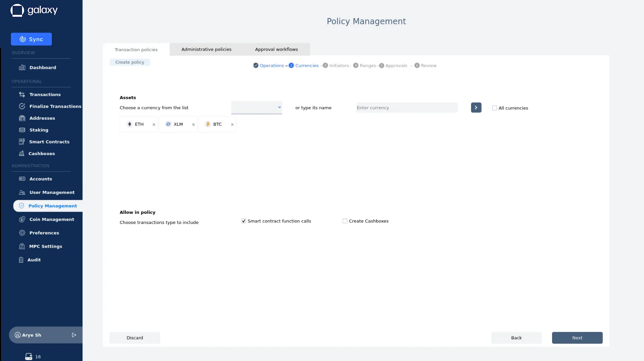Uncheck Smart contract function calls

(x=243, y=221)
